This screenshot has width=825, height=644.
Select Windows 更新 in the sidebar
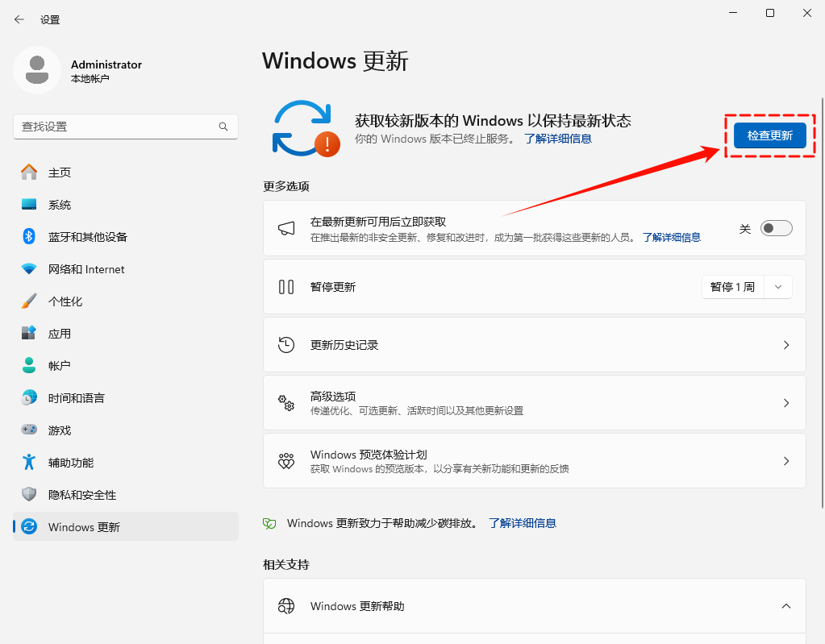tap(82, 526)
